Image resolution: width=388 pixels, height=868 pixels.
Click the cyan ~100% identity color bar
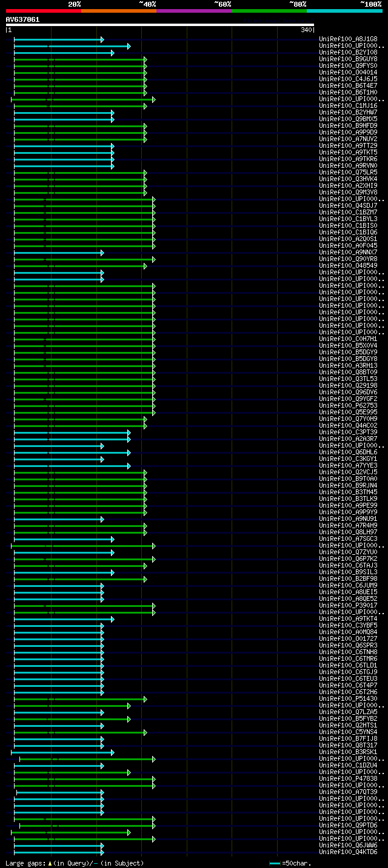coord(344,11)
